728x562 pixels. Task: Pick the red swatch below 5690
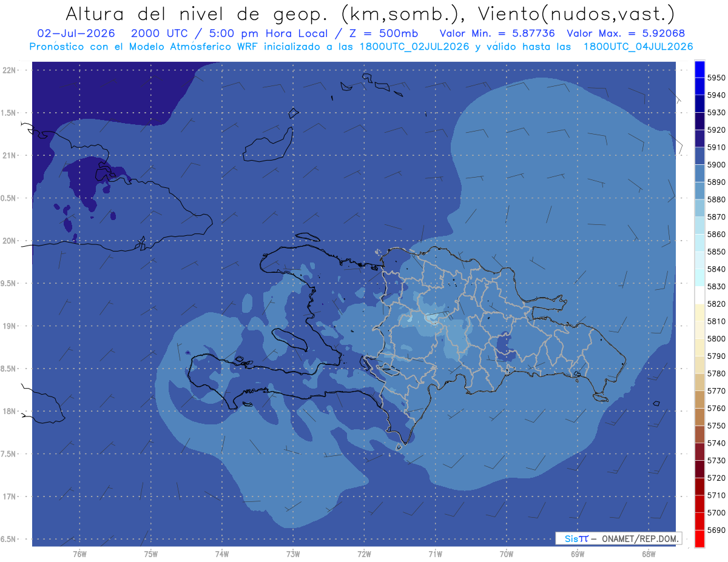point(699,538)
